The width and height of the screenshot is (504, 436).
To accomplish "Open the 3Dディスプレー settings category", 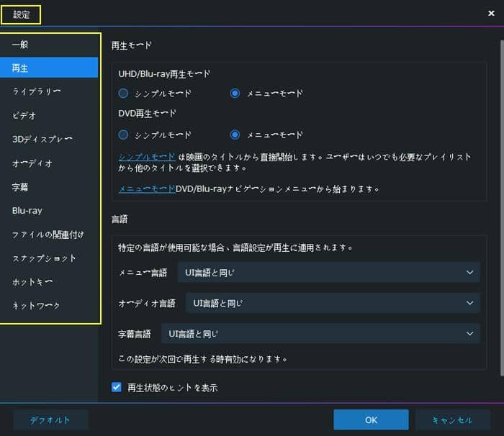I will 49,139.
